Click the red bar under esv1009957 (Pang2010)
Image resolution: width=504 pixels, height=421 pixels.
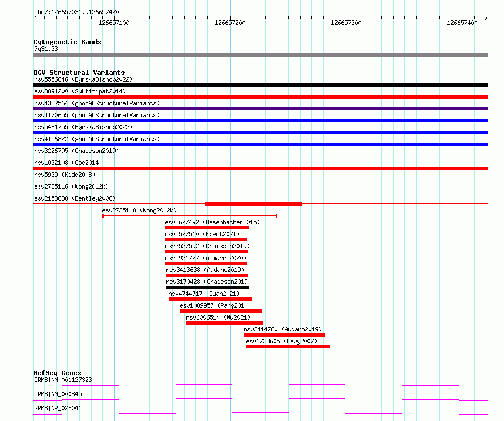(221, 311)
